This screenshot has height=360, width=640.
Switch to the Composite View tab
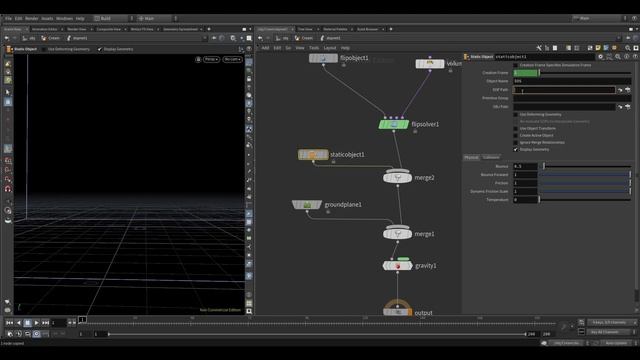109,29
